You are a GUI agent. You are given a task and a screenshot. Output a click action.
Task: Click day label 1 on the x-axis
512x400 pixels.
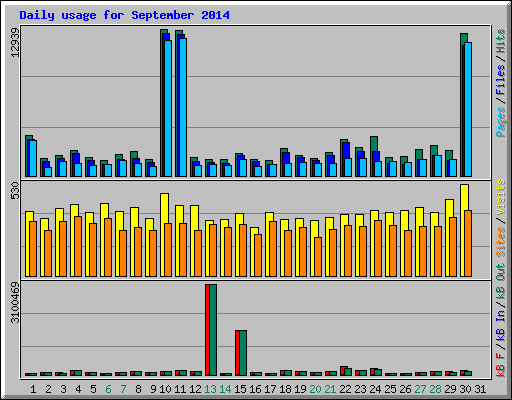pos(33,389)
